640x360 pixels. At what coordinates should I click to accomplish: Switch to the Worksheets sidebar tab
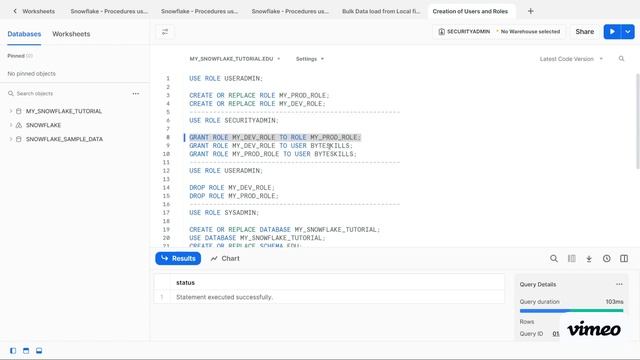[x=71, y=34]
